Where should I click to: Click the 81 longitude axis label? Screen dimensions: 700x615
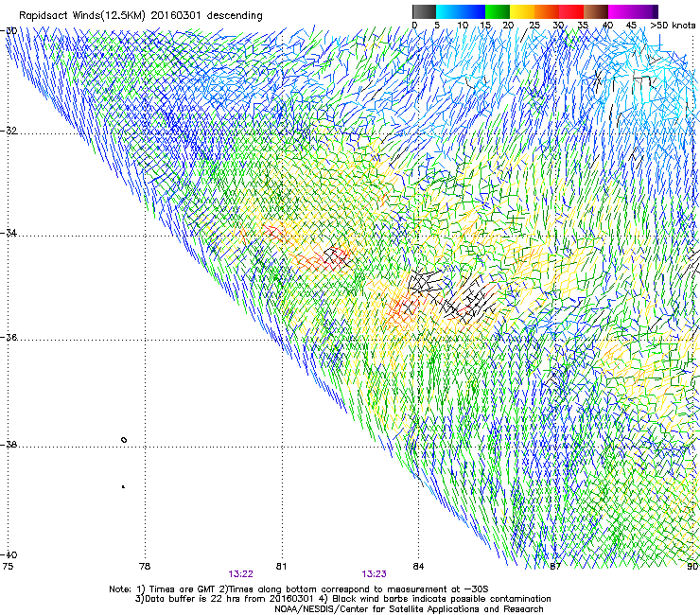(281, 567)
